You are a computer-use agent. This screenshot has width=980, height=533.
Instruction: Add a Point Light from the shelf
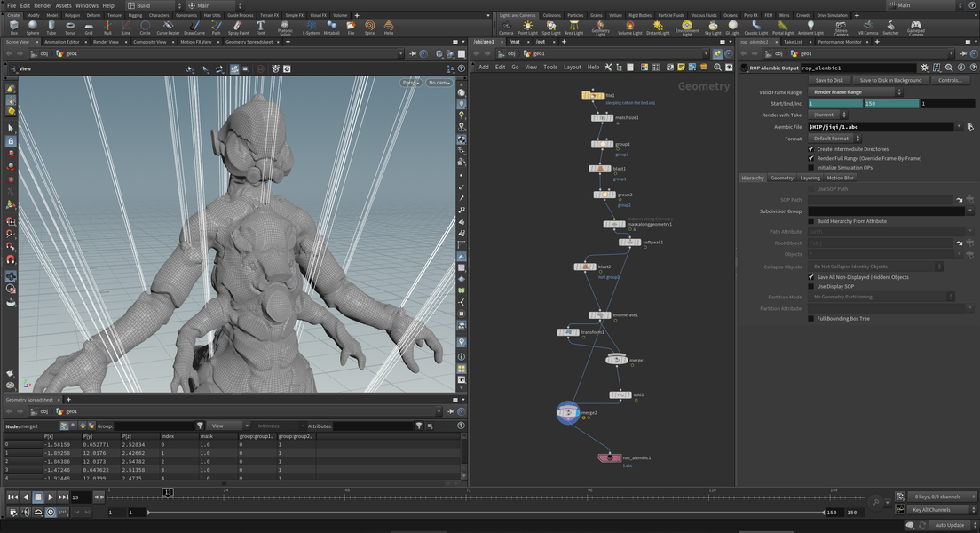(x=527, y=27)
